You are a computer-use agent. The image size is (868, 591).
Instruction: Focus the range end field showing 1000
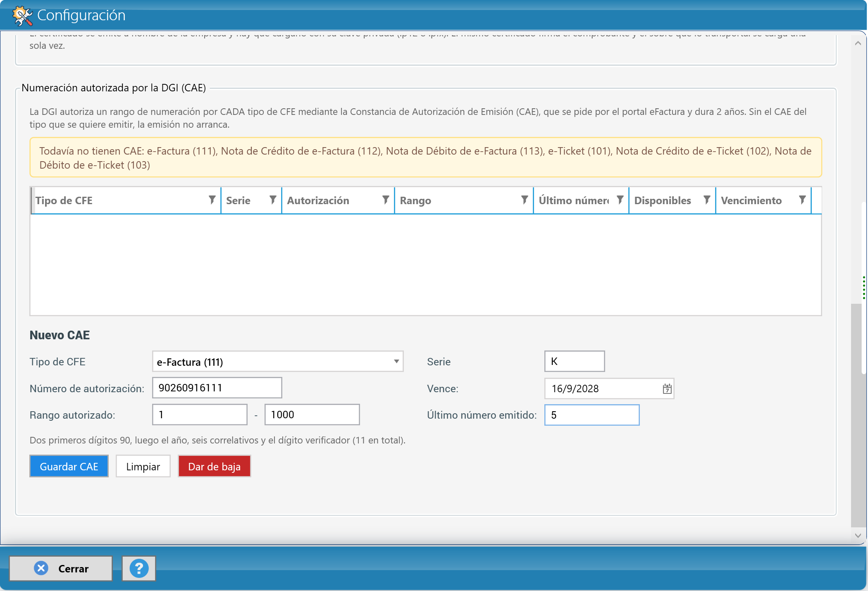click(312, 415)
